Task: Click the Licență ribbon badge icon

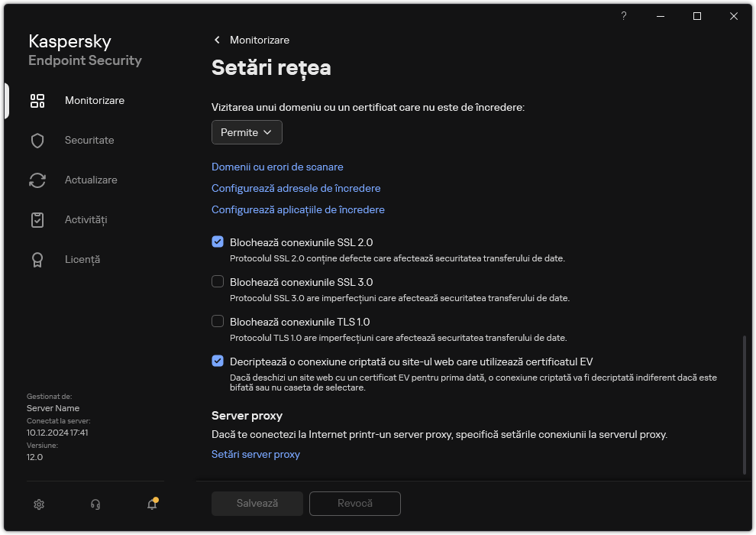Action: point(37,260)
